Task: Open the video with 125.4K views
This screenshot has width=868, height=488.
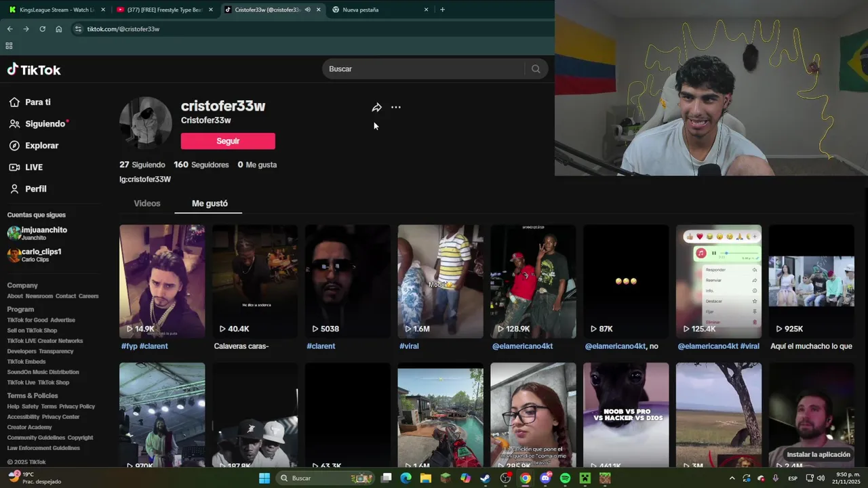Action: [719, 281]
